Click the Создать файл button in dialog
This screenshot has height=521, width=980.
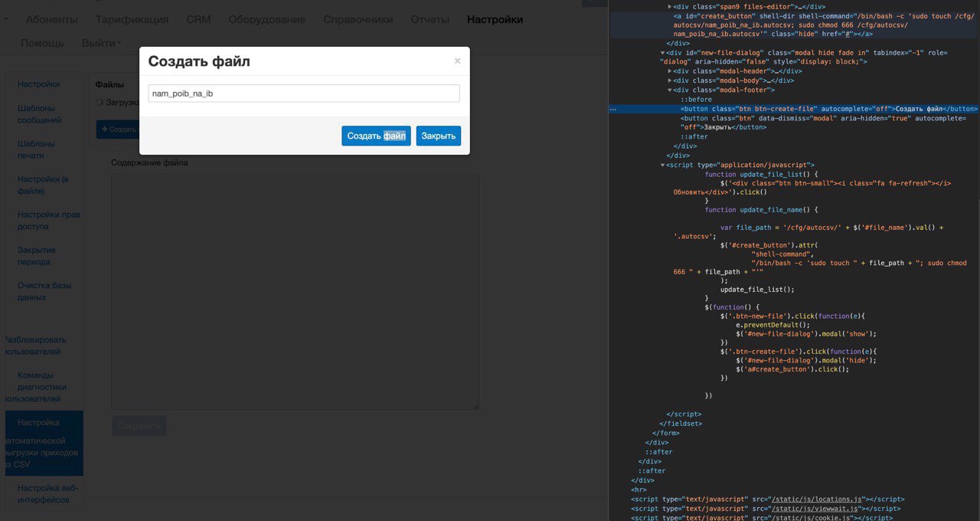376,136
